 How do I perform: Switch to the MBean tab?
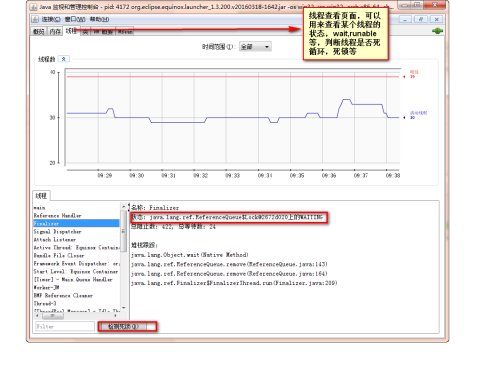[125, 32]
